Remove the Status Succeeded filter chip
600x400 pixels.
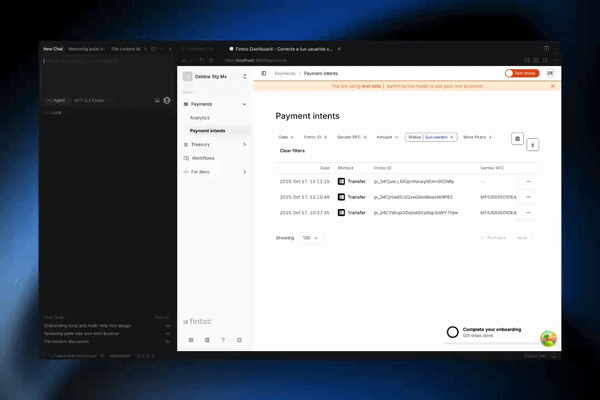coord(452,137)
